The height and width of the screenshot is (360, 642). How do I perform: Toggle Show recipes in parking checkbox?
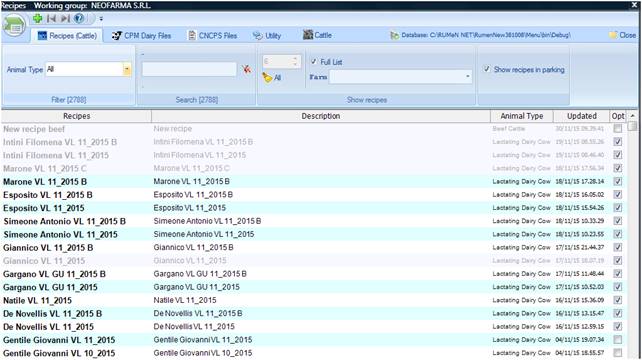click(x=486, y=69)
